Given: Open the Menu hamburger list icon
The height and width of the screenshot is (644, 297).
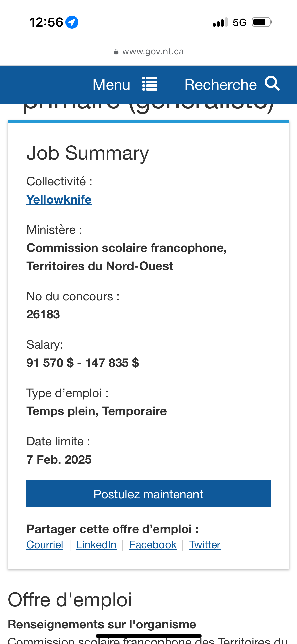Looking at the screenshot, I should click(x=150, y=84).
